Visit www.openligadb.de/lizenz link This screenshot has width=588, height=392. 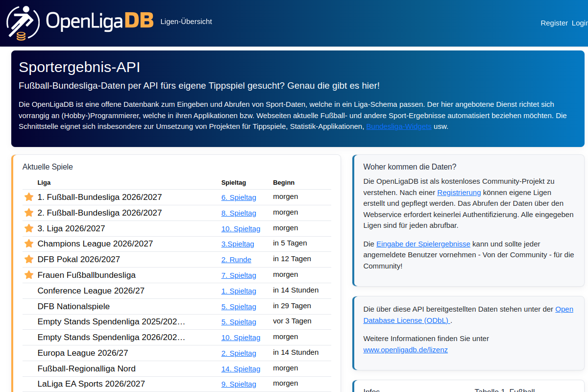tap(405, 350)
